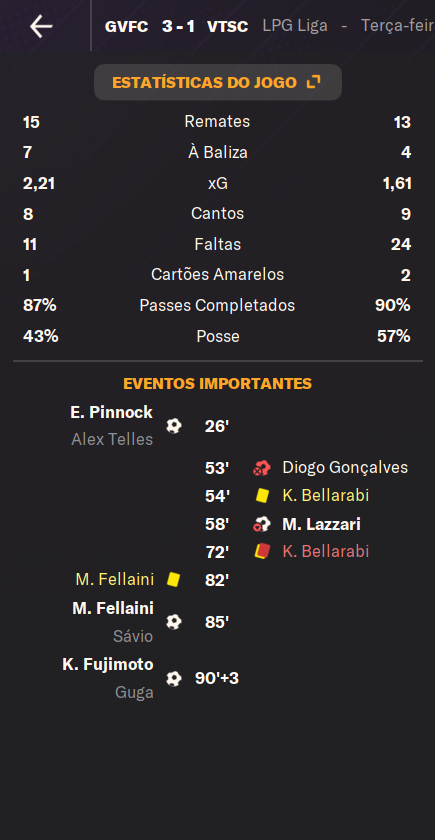Select assist provider Sávio

(x=133, y=636)
